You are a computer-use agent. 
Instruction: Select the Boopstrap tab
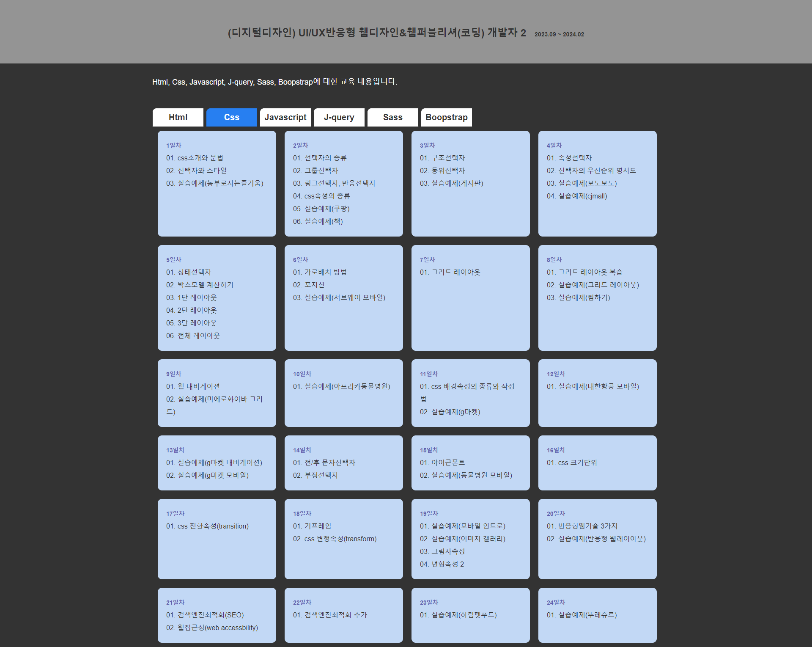446,117
